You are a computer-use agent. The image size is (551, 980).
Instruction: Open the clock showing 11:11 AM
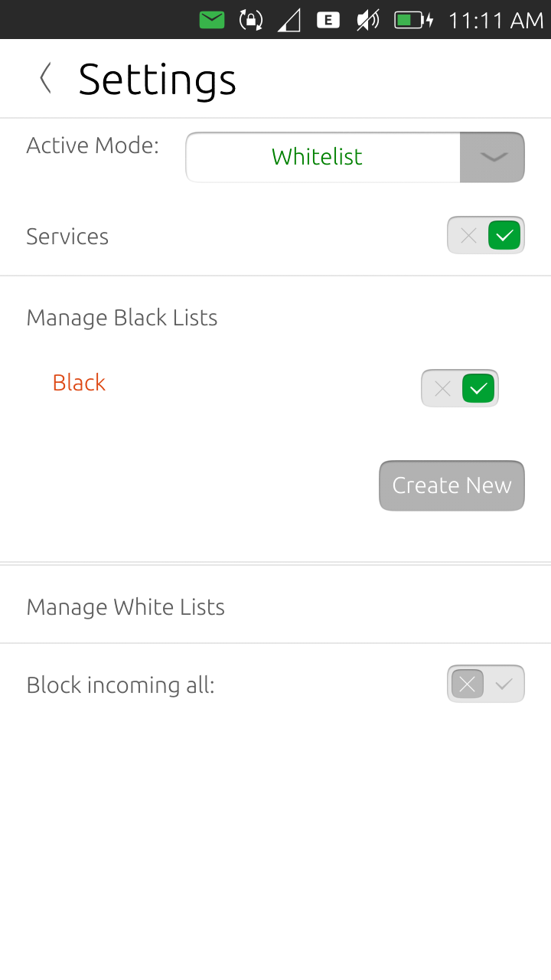(495, 21)
